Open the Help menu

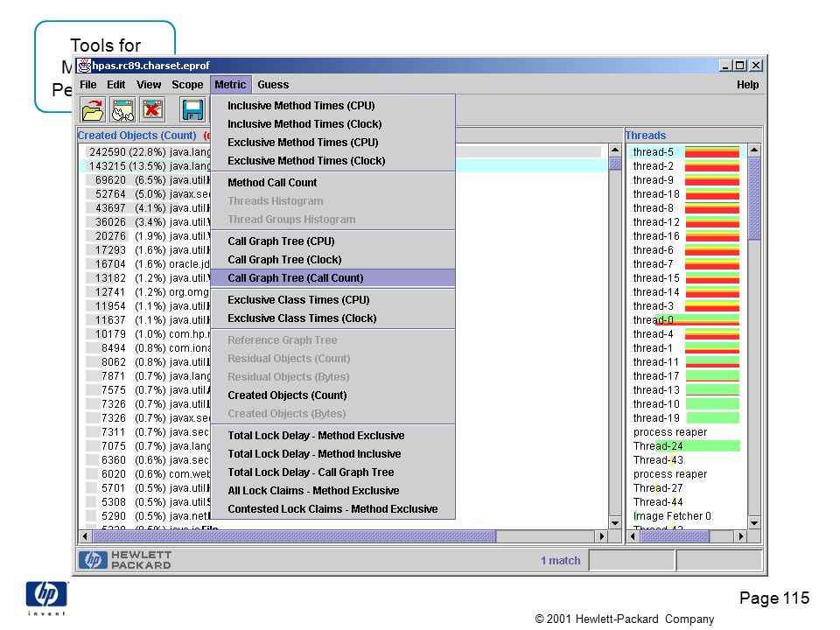click(747, 85)
